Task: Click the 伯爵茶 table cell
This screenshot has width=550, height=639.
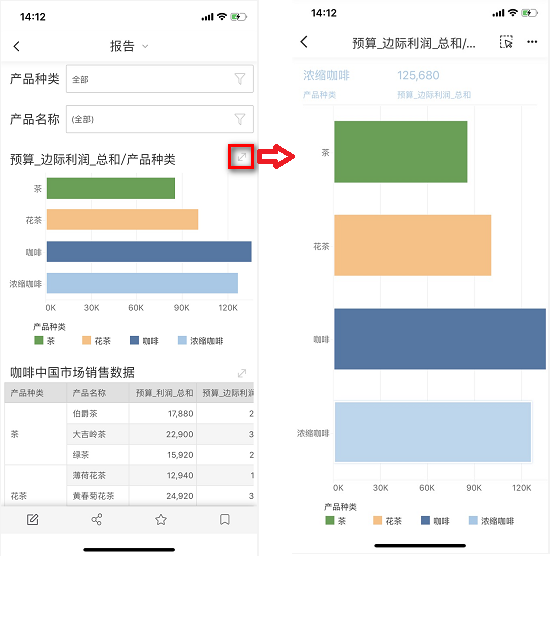Action: coord(98,414)
